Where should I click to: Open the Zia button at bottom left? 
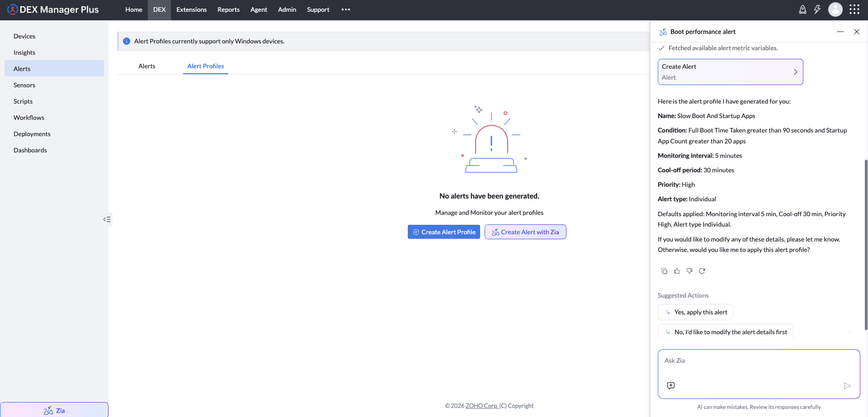[x=54, y=410]
